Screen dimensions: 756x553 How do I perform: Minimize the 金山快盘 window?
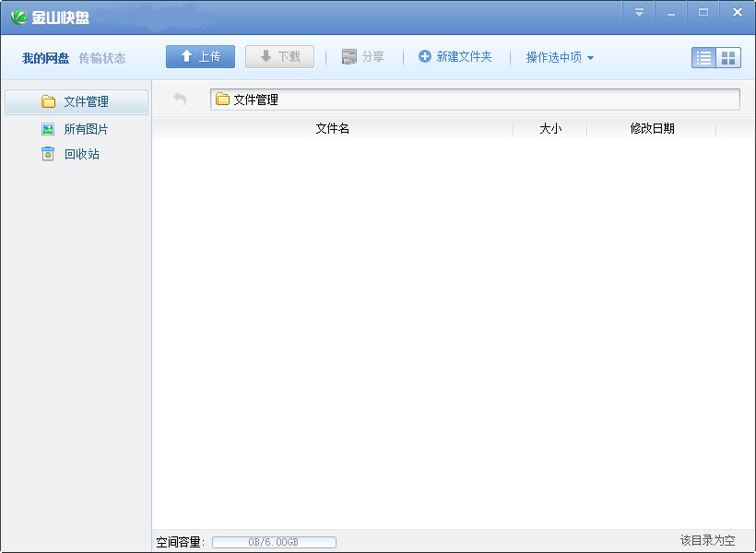670,13
